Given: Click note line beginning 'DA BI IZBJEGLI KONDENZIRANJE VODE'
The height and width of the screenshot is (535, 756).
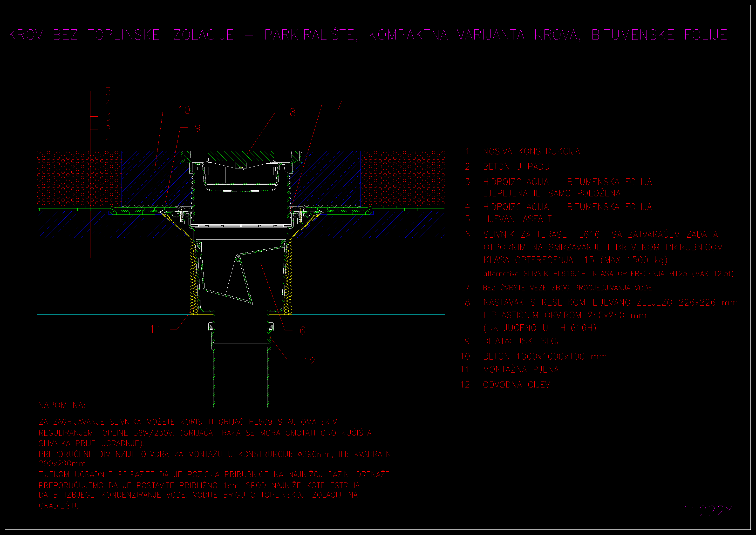Looking at the screenshot, I should [198, 495].
